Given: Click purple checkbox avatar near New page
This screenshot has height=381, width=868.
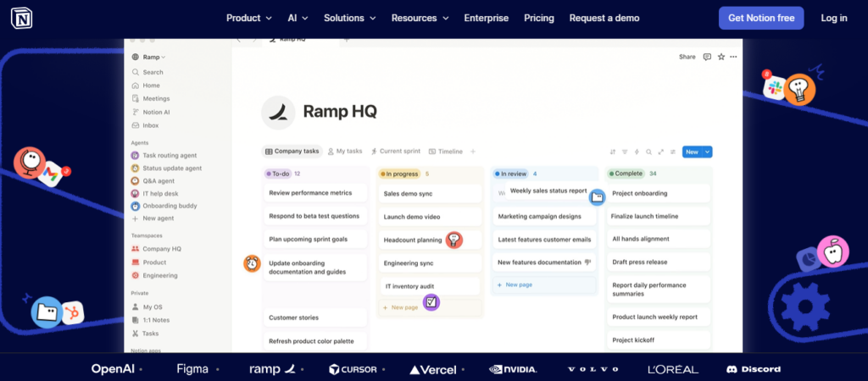Looking at the screenshot, I should point(431,302).
